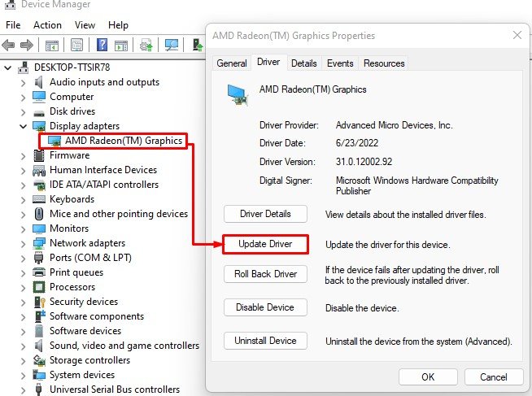Click the Computer monitor icon
The height and width of the screenshot is (396, 532).
pos(39,97)
